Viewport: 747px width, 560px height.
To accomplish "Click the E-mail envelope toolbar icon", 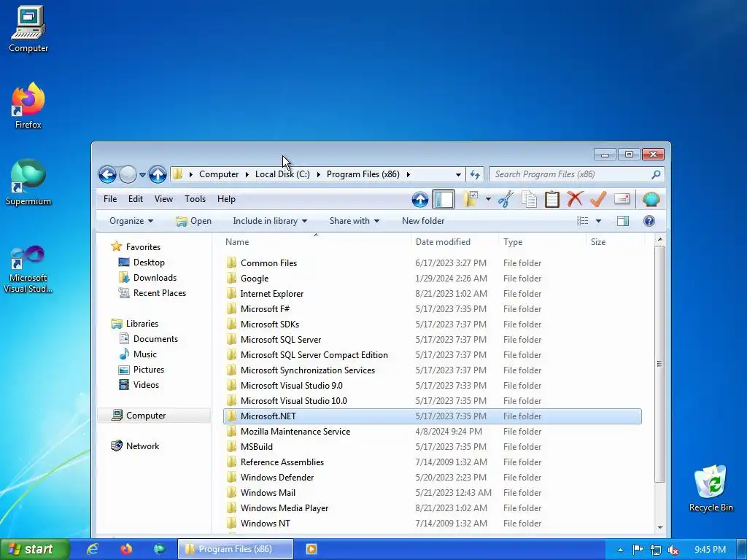I will point(622,199).
